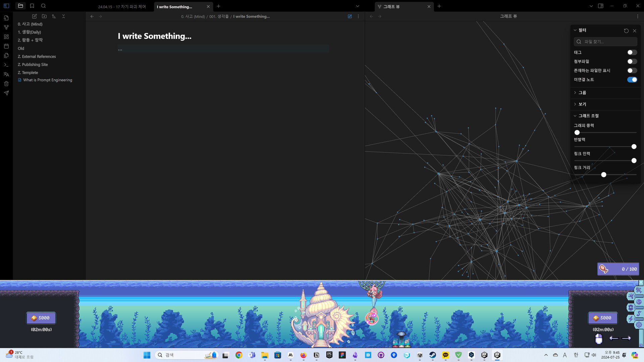Drag the 링크 거리 slider in graph panel
Viewport: 644px width, 362px height.
pyautogui.click(x=604, y=174)
